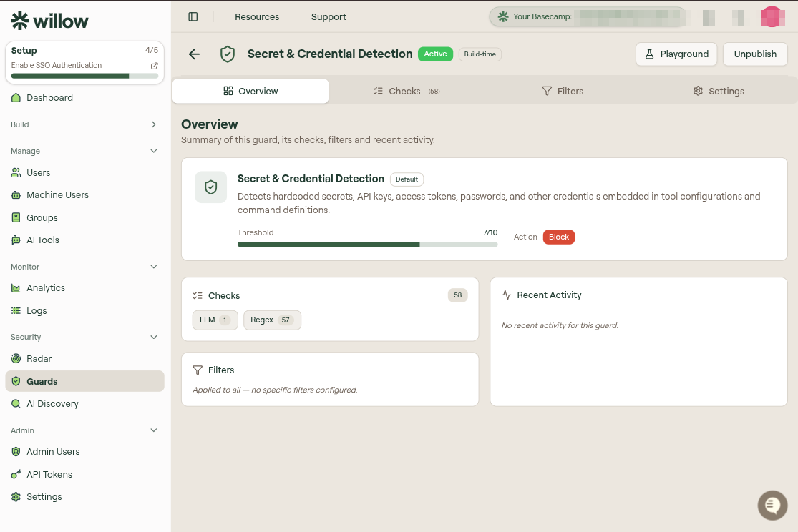Open the user avatar menu

pos(772,16)
